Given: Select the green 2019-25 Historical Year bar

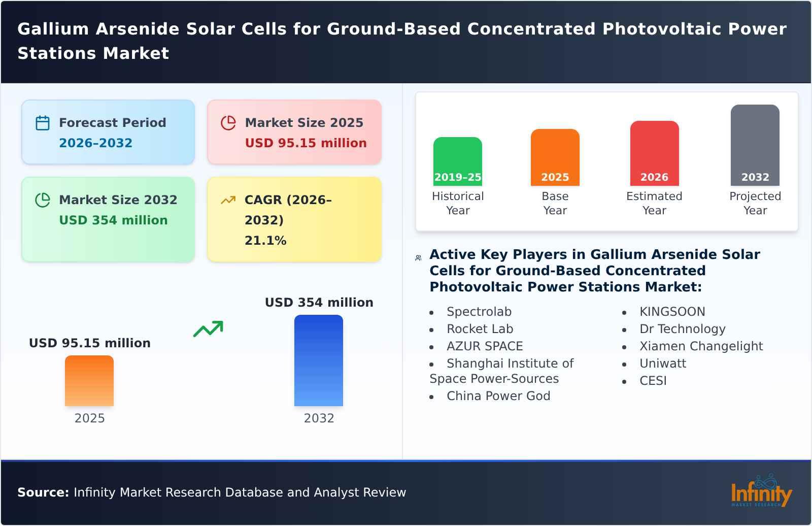Looking at the screenshot, I should pos(458,161).
